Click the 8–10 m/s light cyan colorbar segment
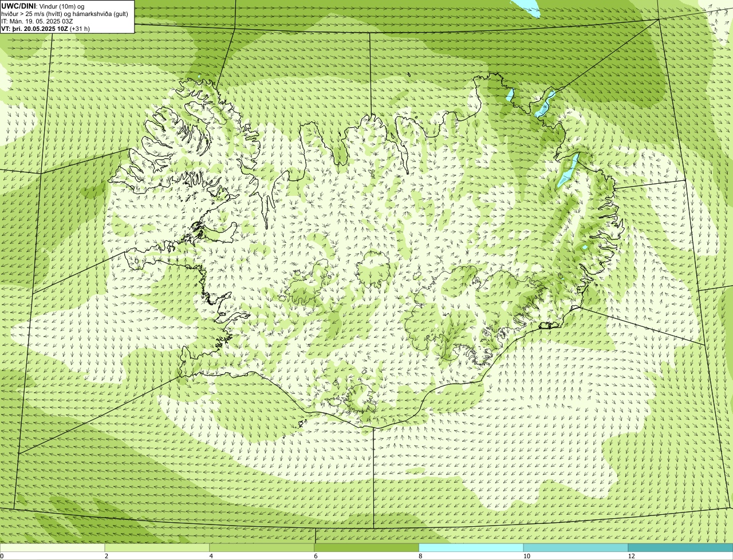This screenshot has width=733, height=560. point(471,548)
